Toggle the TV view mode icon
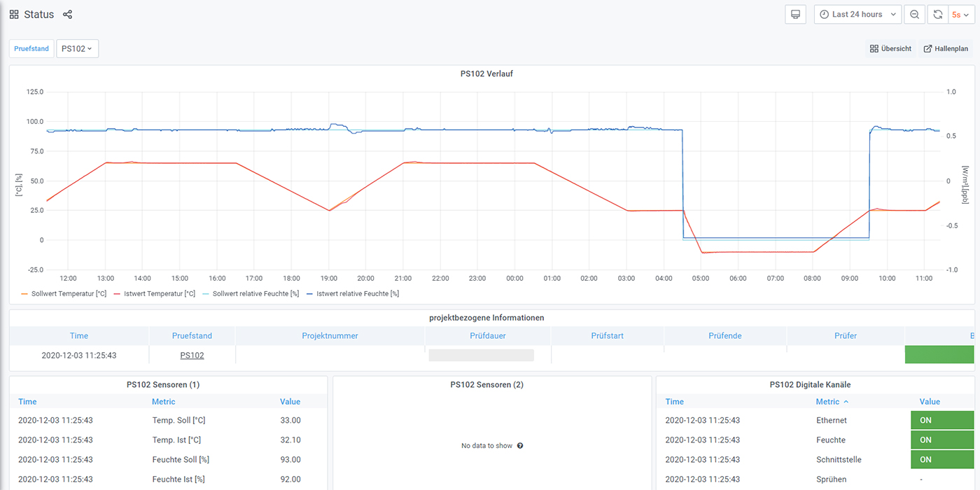This screenshot has height=490, width=980. click(x=795, y=15)
